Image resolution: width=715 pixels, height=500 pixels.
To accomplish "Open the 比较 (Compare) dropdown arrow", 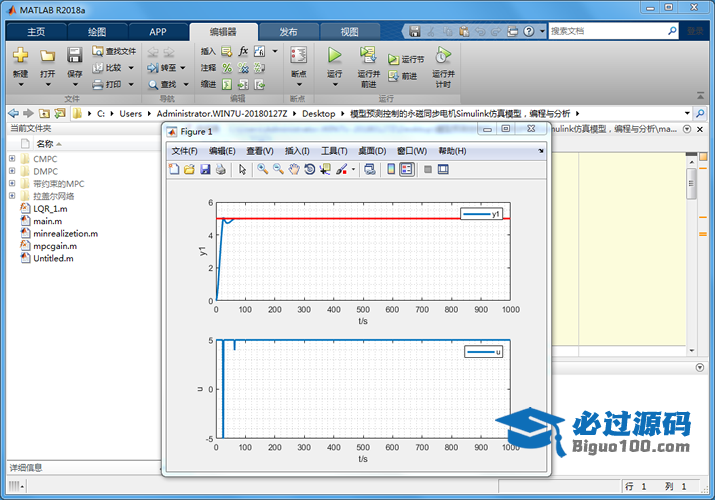I will pyautogui.click(x=131, y=68).
